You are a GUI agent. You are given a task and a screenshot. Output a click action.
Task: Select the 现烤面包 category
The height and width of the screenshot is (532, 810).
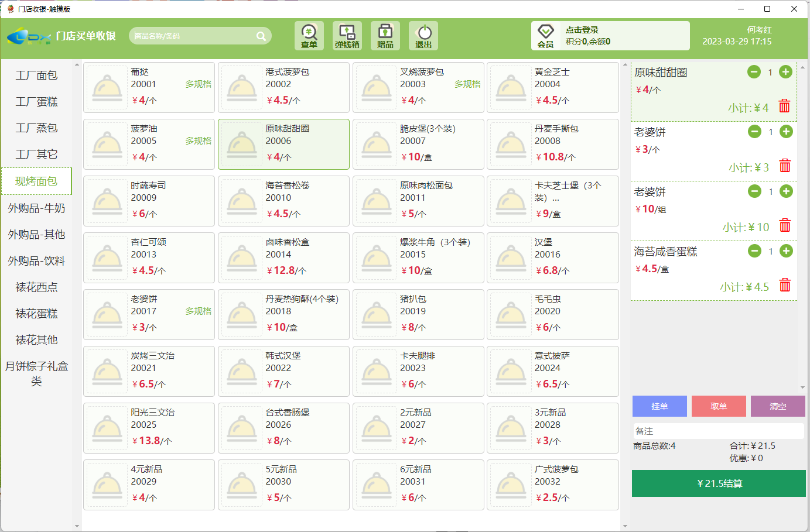coord(36,181)
